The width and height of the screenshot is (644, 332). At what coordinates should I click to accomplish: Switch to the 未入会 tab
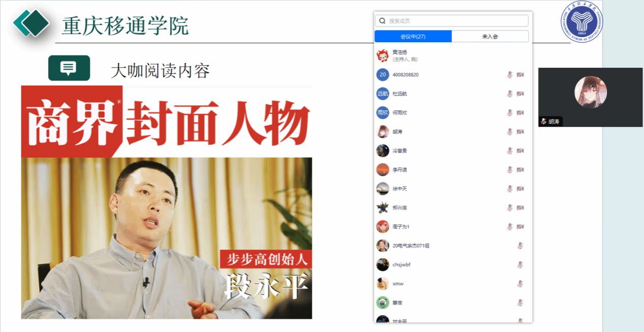point(490,37)
